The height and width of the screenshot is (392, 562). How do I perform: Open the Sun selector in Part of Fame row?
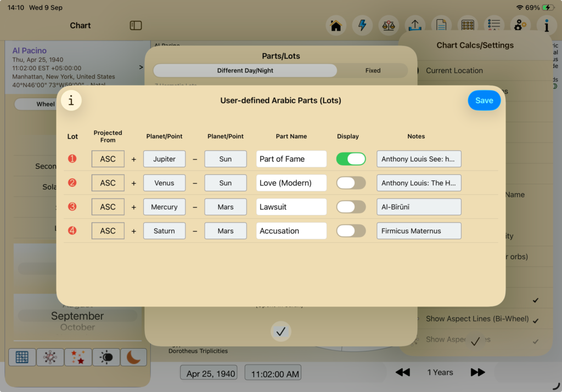coord(226,159)
